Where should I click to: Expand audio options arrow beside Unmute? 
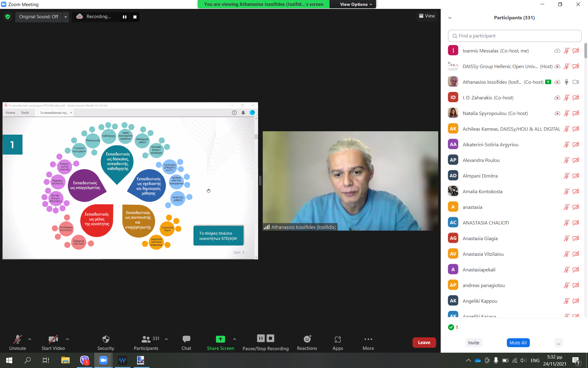point(30,339)
